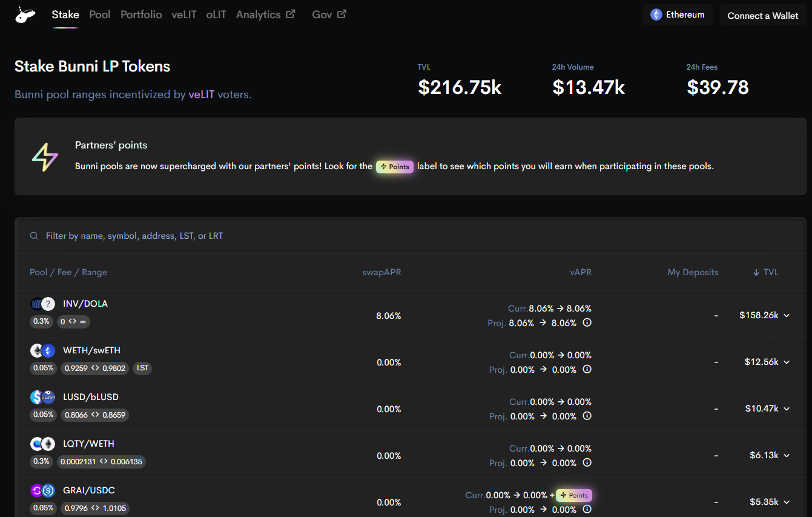This screenshot has width=812, height=517.
Task: Click the LUSD/bLUSD token pair icon
Action: click(42, 397)
